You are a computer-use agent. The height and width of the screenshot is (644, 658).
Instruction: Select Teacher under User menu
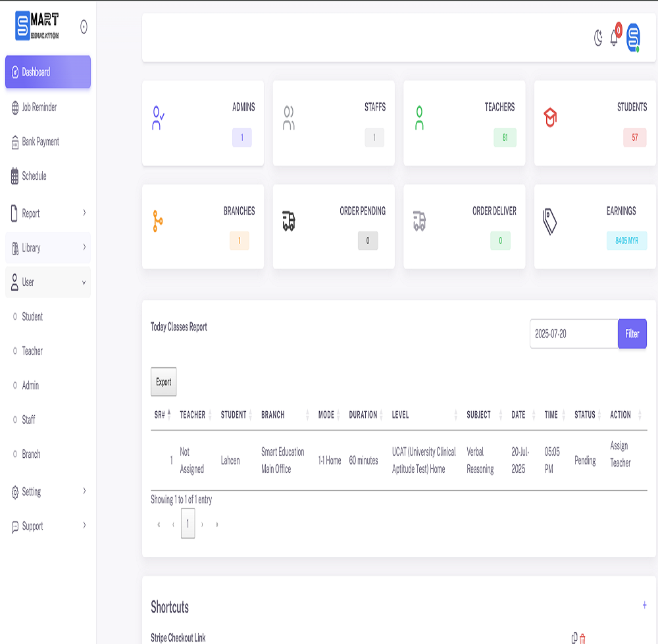[x=32, y=351]
